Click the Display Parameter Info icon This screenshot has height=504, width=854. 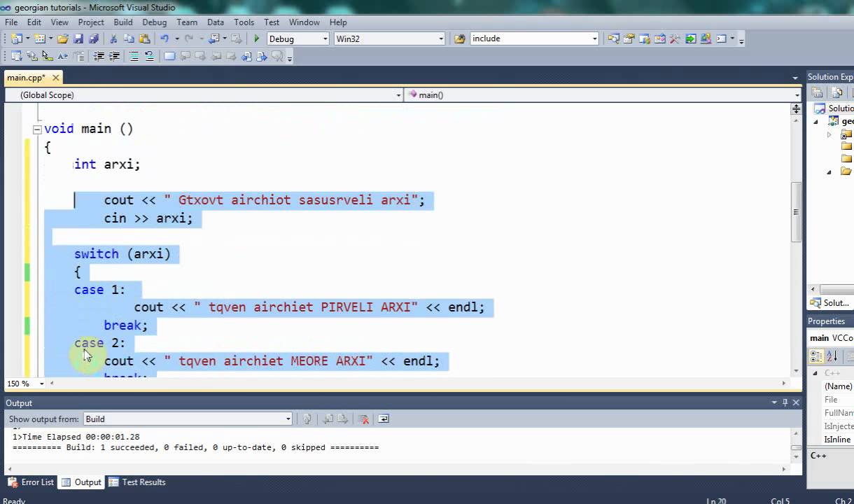31,56
